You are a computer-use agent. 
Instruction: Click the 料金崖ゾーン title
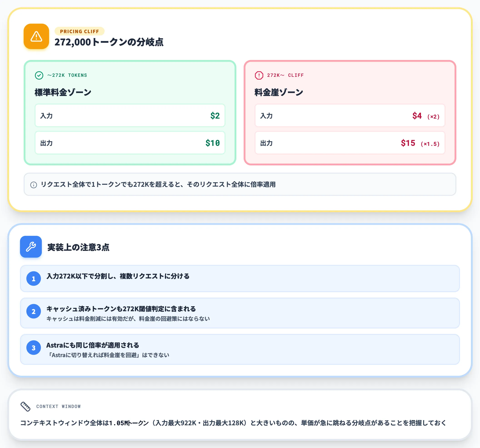pyautogui.click(x=279, y=92)
